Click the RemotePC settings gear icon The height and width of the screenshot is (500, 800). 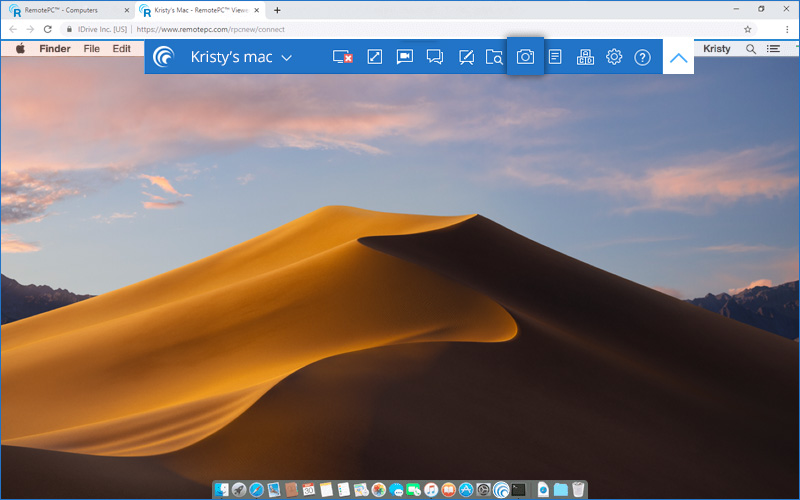click(614, 57)
